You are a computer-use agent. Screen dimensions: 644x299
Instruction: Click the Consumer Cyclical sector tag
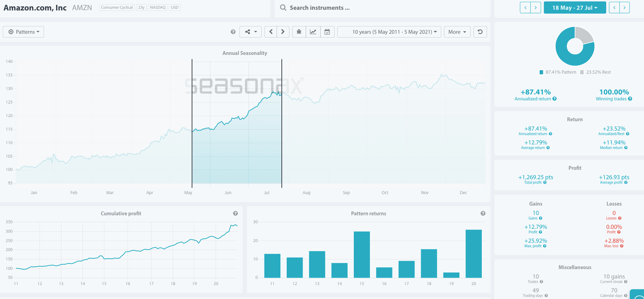tap(117, 8)
